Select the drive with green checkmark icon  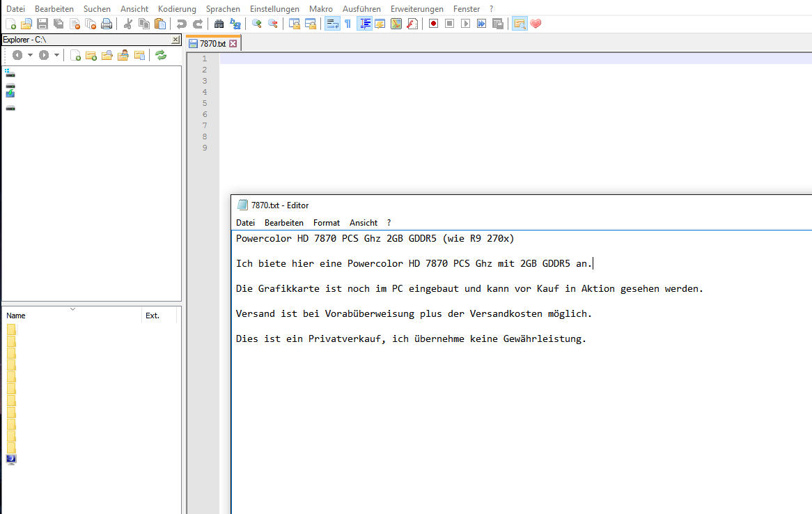click(x=10, y=93)
